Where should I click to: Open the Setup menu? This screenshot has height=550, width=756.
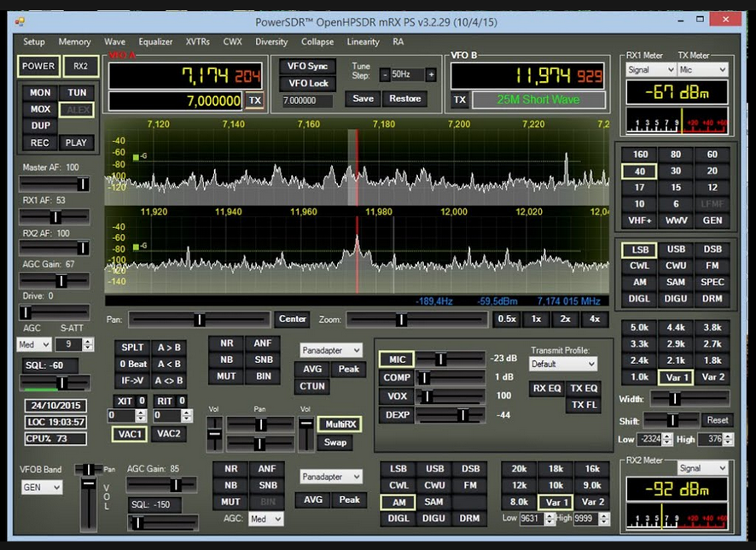pos(34,42)
